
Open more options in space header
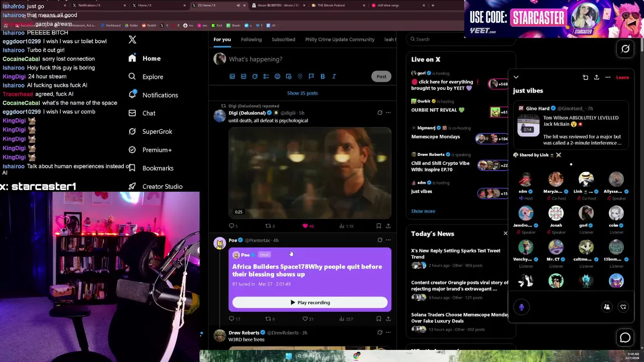click(608, 77)
